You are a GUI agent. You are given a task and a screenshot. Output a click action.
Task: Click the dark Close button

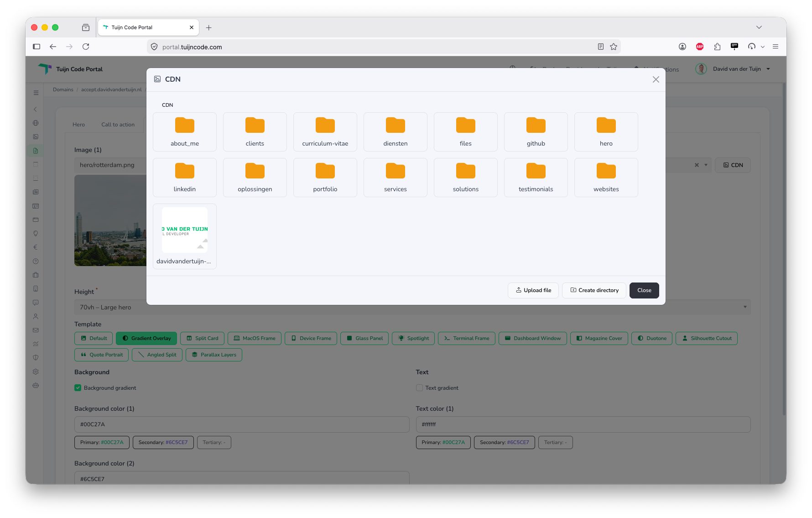[644, 290]
